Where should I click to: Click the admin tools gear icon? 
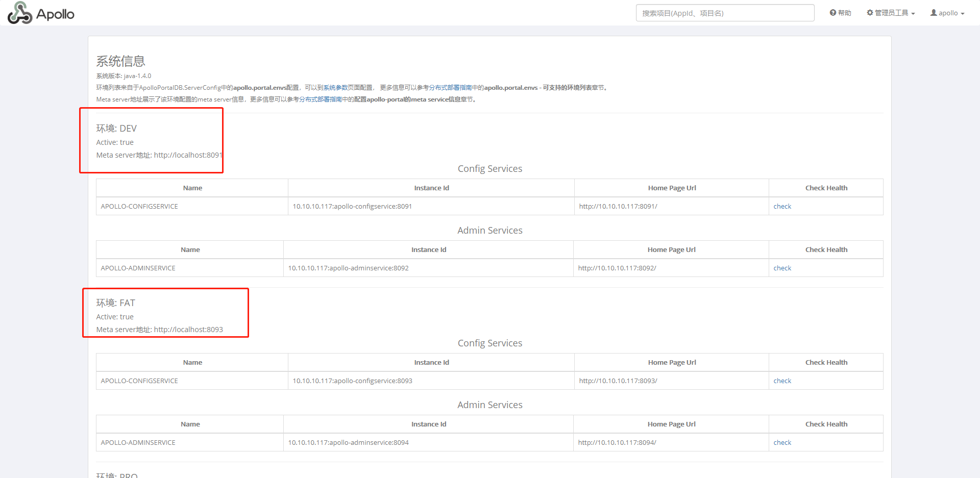(x=870, y=13)
